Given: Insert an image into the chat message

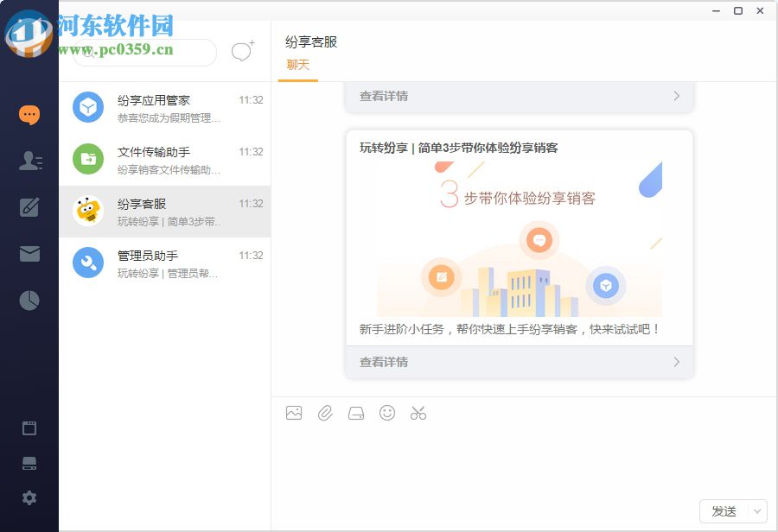Looking at the screenshot, I should coord(294,413).
